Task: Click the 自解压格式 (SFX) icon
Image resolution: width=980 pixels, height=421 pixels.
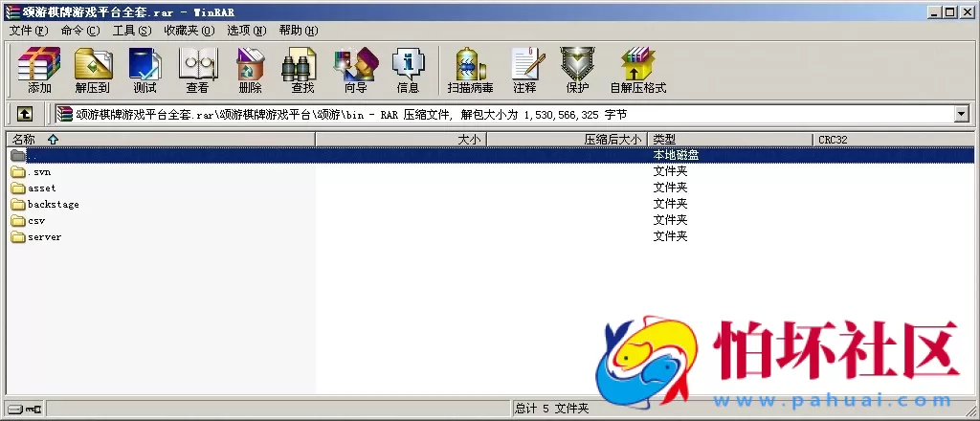Action: coord(638,69)
